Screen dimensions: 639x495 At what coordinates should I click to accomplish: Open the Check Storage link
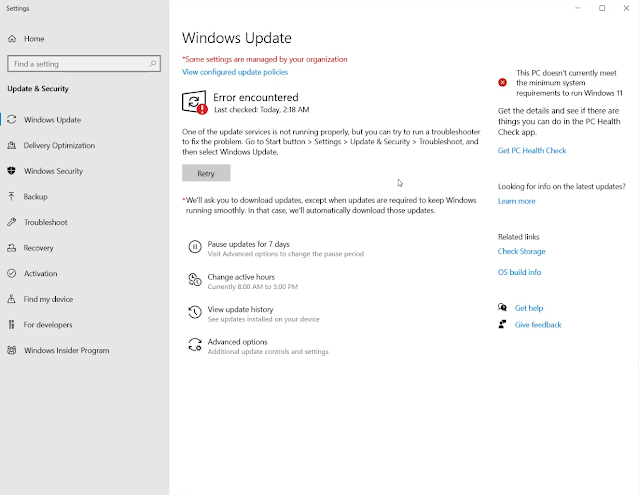point(521,251)
